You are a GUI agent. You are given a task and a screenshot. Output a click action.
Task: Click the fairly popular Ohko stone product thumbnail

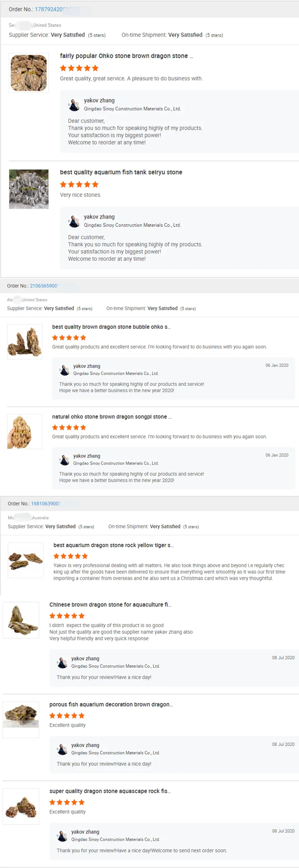pyautogui.click(x=29, y=73)
